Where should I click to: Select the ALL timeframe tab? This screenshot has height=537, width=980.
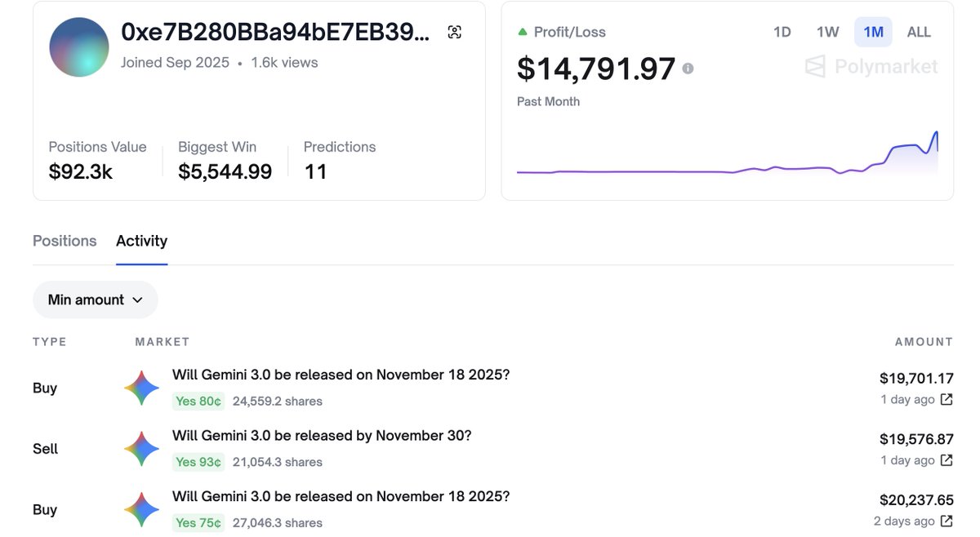pos(919,32)
